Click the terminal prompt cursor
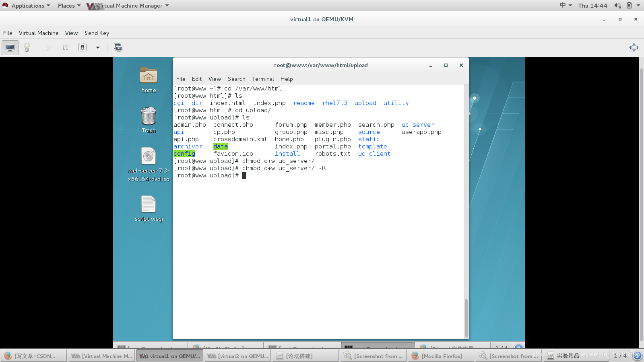The height and width of the screenshot is (362, 644). click(244, 175)
